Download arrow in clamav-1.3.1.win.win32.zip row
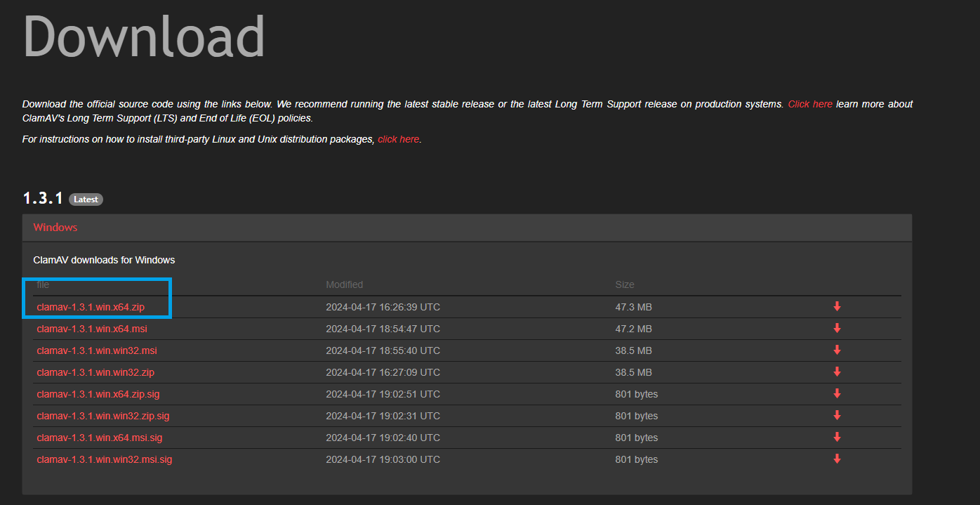 (837, 372)
